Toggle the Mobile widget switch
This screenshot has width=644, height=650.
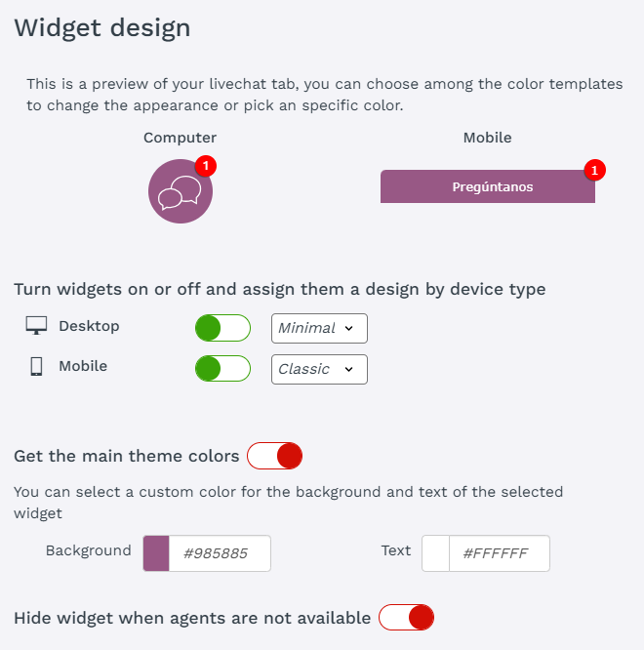pyautogui.click(x=222, y=369)
